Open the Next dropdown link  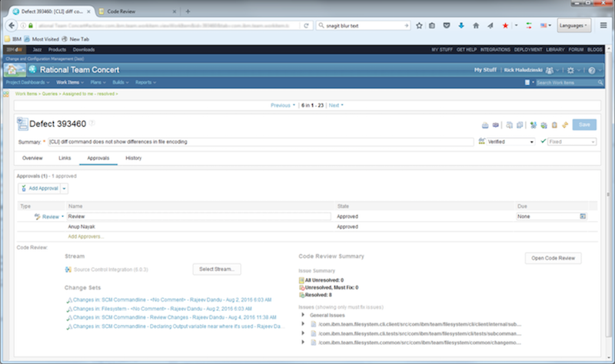tap(336, 105)
